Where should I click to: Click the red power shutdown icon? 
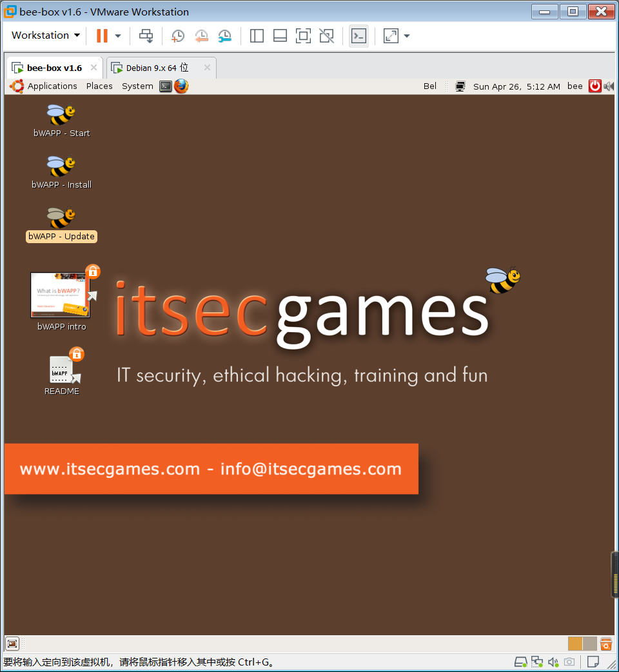[x=595, y=86]
